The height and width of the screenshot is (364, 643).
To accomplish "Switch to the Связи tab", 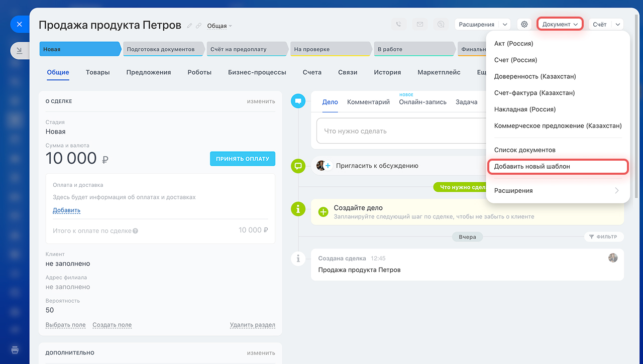I will point(348,72).
